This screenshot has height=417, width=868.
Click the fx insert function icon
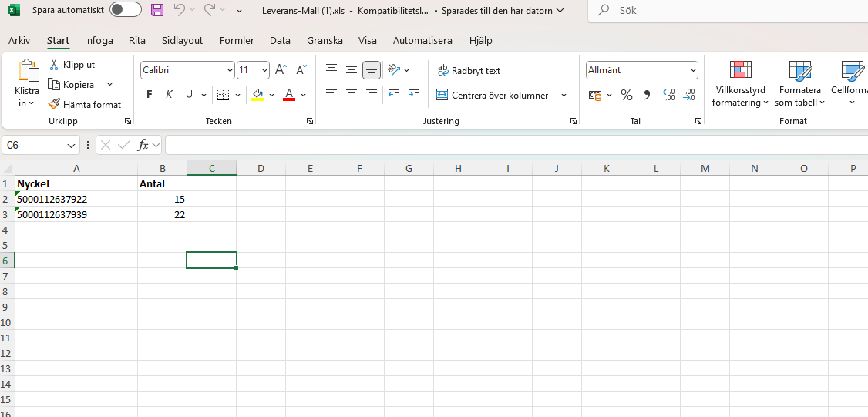coord(143,145)
